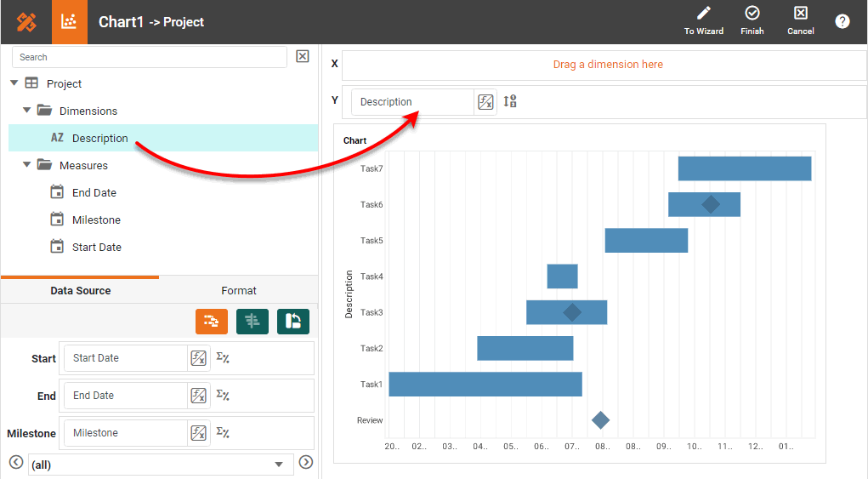
Task: Click the swap axes chart icon
Action: click(293, 321)
